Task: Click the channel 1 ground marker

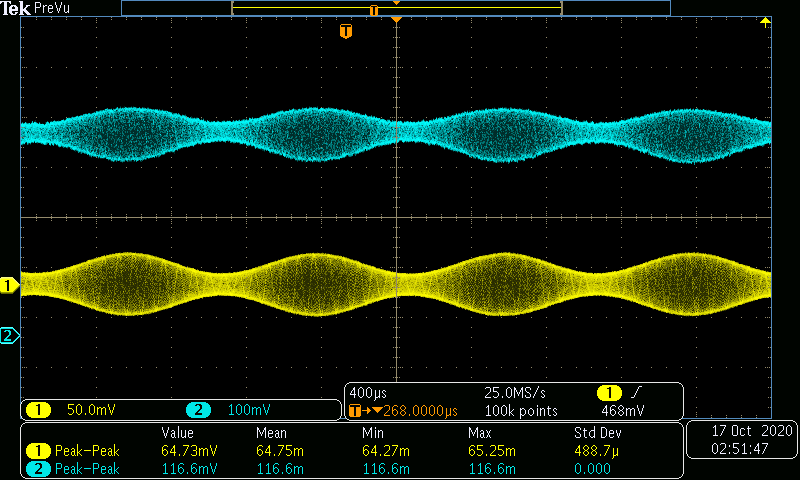Action: [9, 285]
